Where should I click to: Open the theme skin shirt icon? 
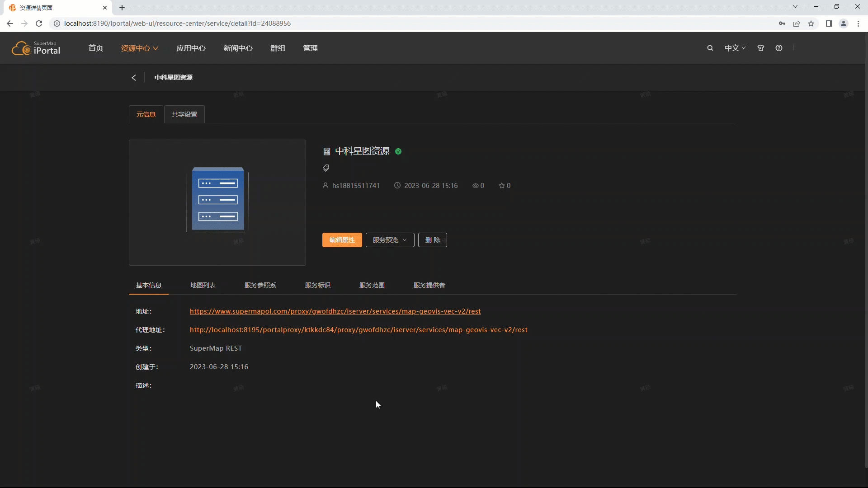761,48
